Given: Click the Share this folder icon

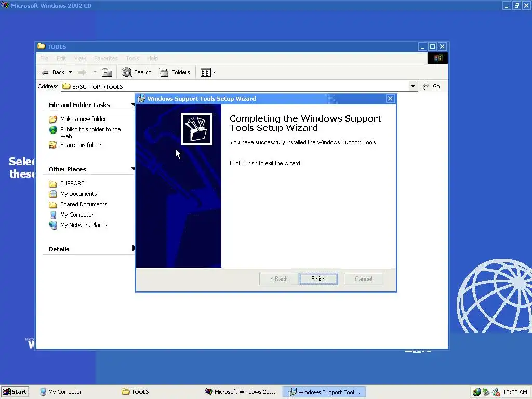Looking at the screenshot, I should 53,145.
